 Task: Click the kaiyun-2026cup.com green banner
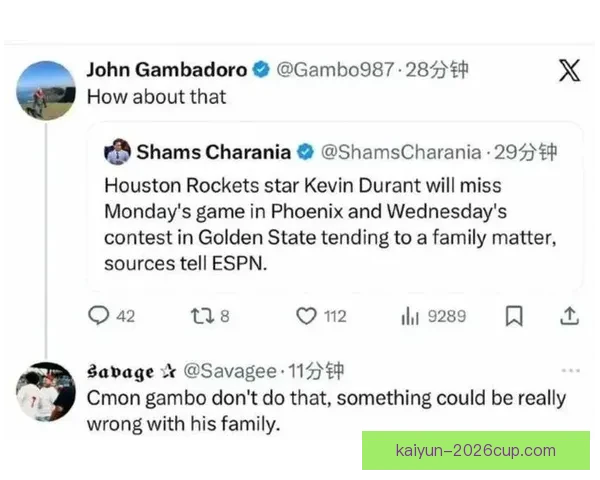click(x=476, y=451)
